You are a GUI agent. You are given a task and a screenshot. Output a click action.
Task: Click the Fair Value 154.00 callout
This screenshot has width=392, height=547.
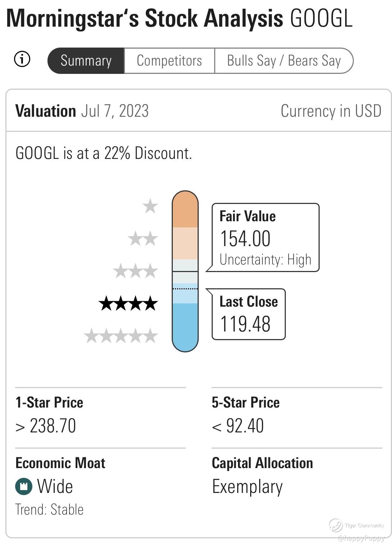pos(265,237)
